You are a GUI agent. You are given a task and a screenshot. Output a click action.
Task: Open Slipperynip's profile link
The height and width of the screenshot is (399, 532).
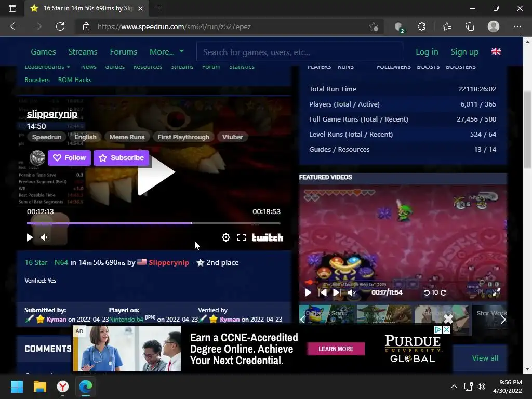pyautogui.click(x=169, y=262)
